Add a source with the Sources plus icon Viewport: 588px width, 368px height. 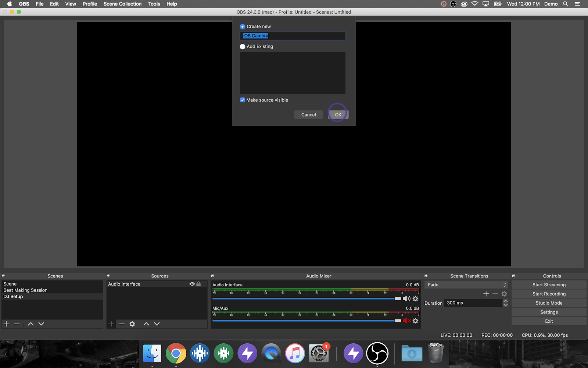(x=111, y=324)
